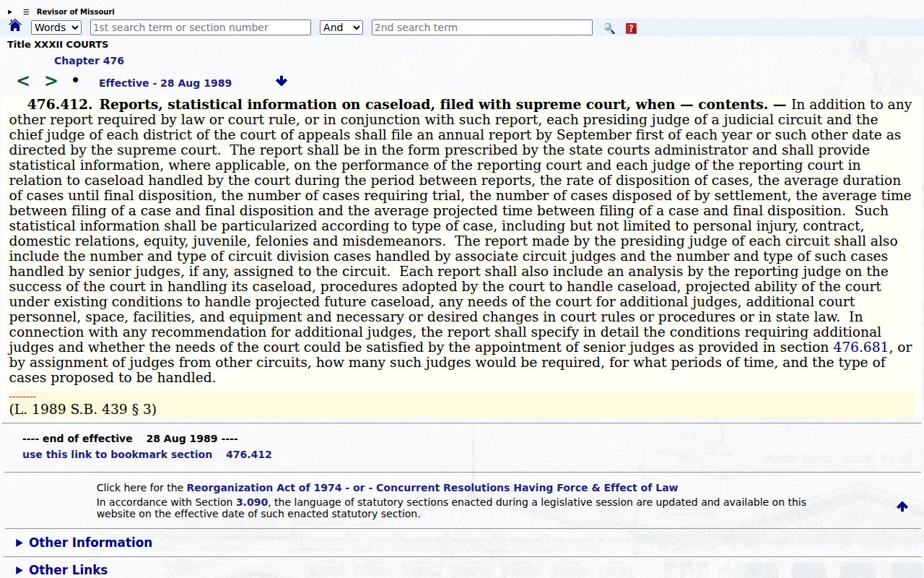Click the 1st search term input field
The image size is (924, 578).
point(201,27)
